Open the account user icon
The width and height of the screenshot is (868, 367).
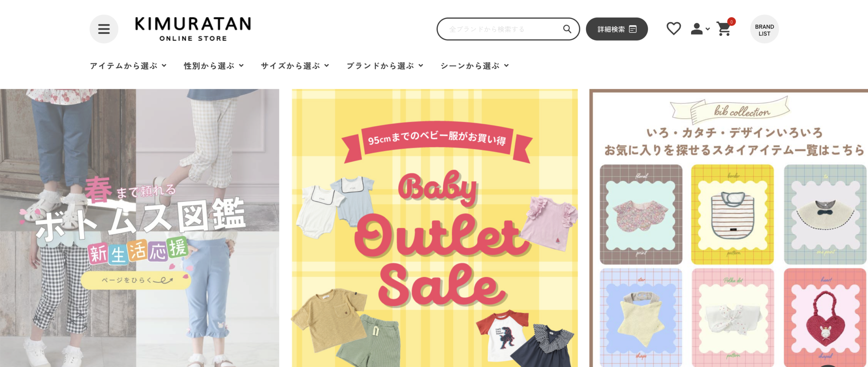click(697, 29)
